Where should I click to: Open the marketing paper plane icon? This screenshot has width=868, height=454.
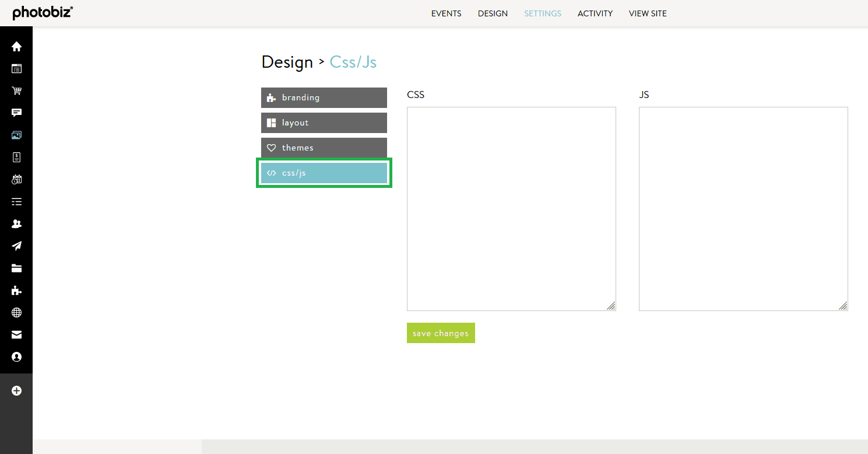click(16, 246)
